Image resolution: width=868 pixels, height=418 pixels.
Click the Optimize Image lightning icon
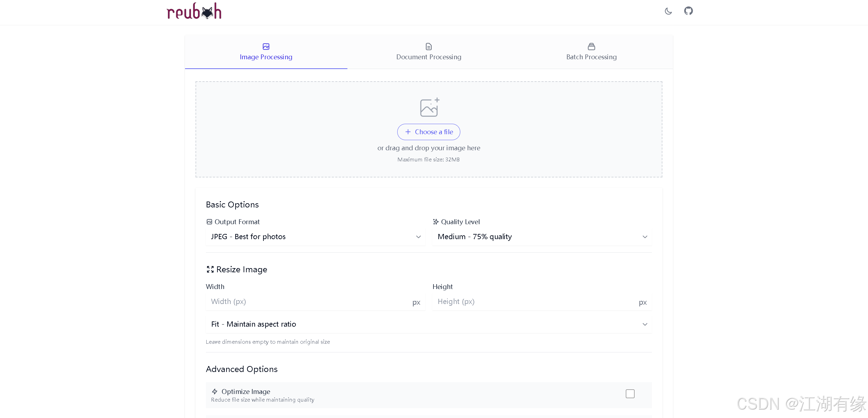tap(215, 392)
